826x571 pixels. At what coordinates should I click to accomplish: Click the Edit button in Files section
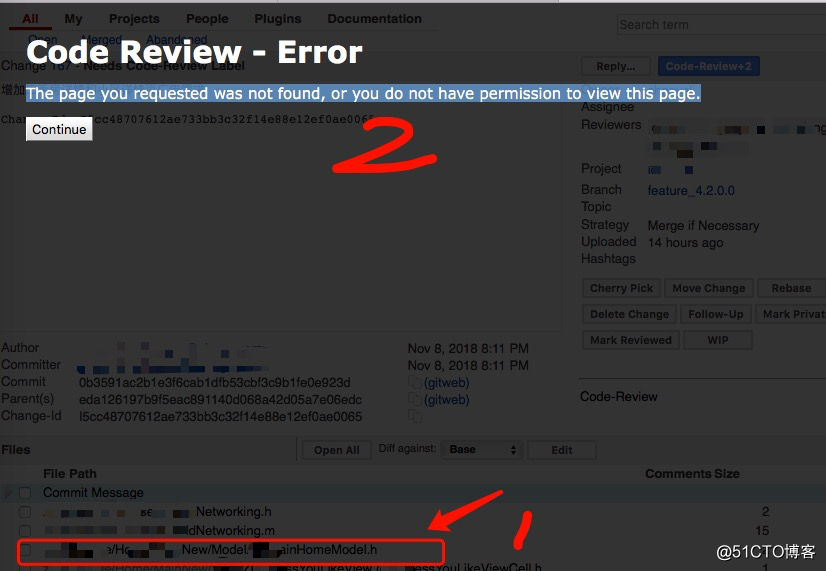click(562, 450)
